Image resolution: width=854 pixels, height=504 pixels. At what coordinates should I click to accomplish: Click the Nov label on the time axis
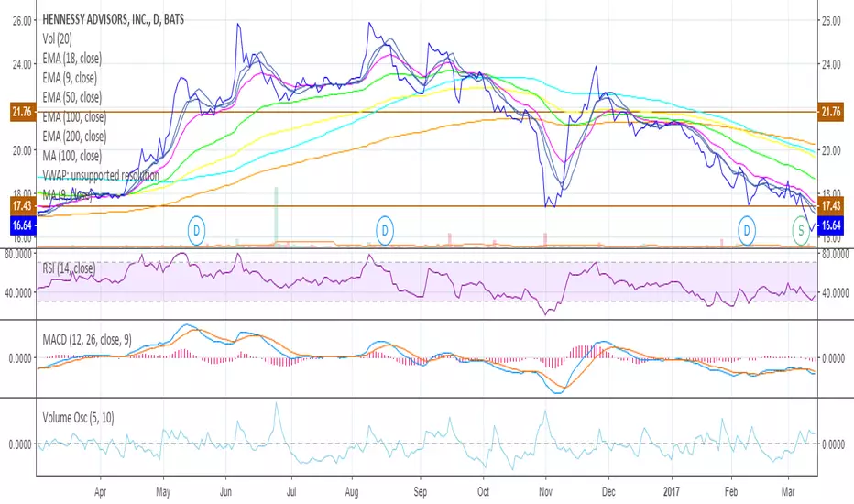click(545, 491)
